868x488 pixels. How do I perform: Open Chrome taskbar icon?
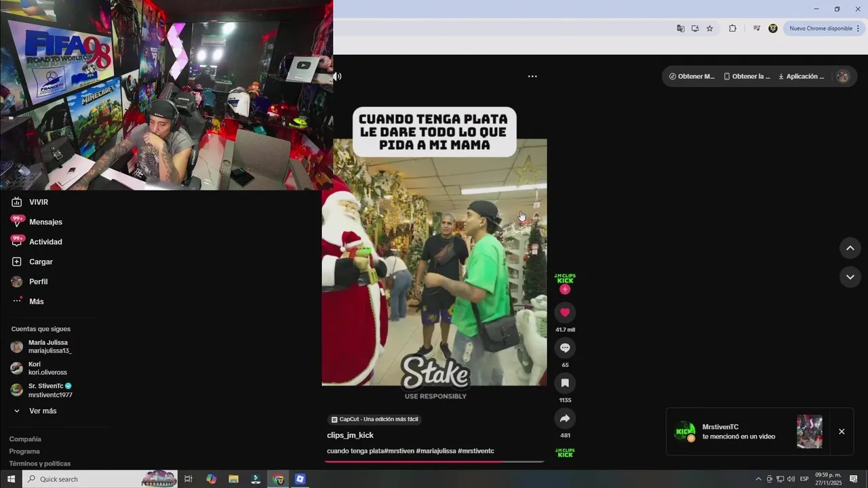278,479
